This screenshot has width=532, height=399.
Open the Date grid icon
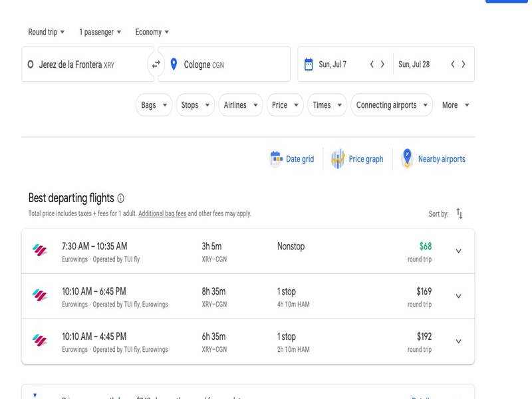276,159
